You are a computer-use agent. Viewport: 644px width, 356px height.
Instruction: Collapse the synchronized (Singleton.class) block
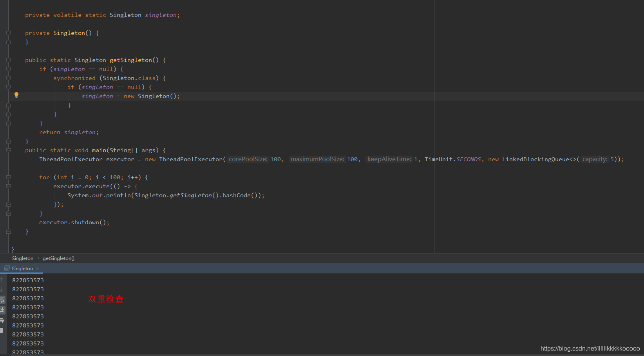pos(8,78)
